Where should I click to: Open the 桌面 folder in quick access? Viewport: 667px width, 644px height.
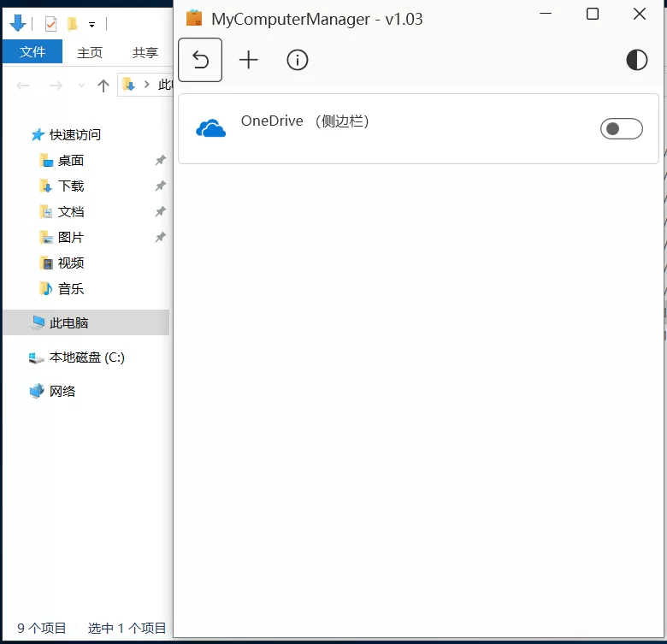pyautogui.click(x=62, y=161)
